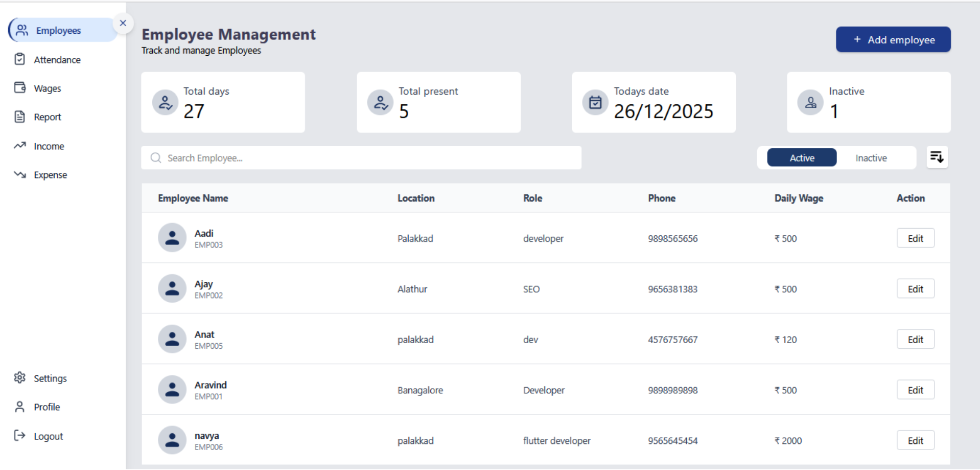Go to the Wages section
This screenshot has width=980, height=470.
[47, 88]
